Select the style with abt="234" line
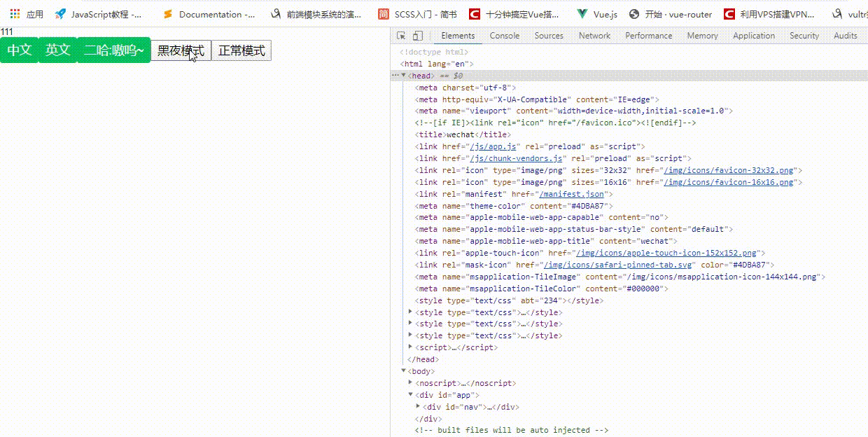This screenshot has width=868, height=437. pos(509,300)
